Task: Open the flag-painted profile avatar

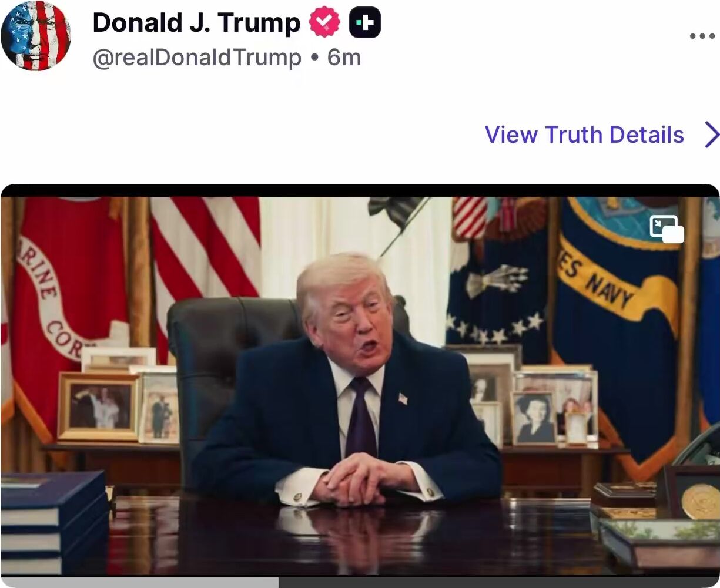Action: (x=36, y=36)
